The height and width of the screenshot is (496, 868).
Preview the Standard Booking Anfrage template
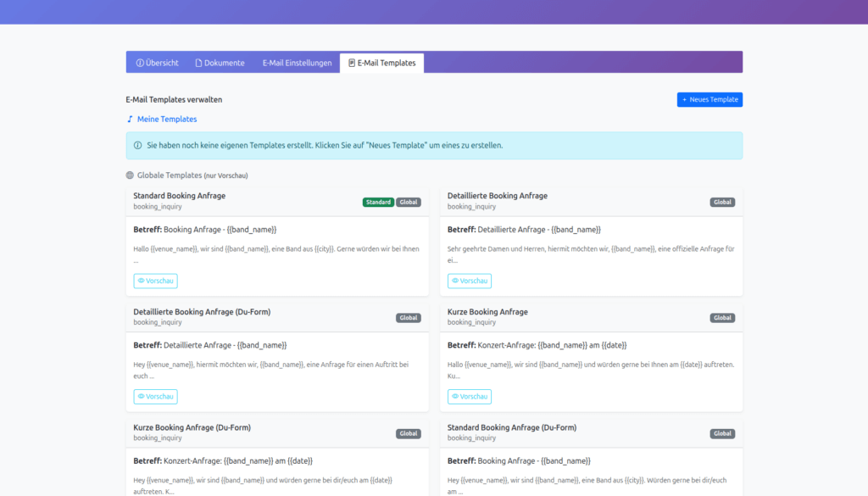pos(155,281)
